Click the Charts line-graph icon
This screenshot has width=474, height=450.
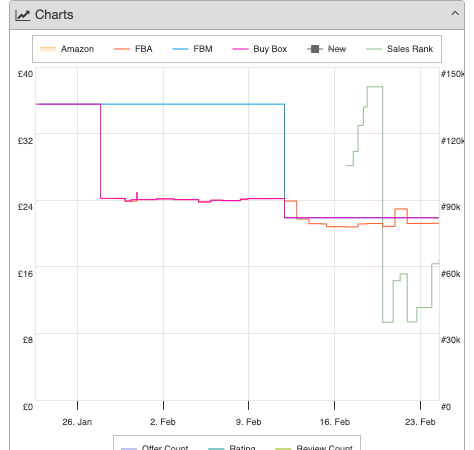[23, 15]
